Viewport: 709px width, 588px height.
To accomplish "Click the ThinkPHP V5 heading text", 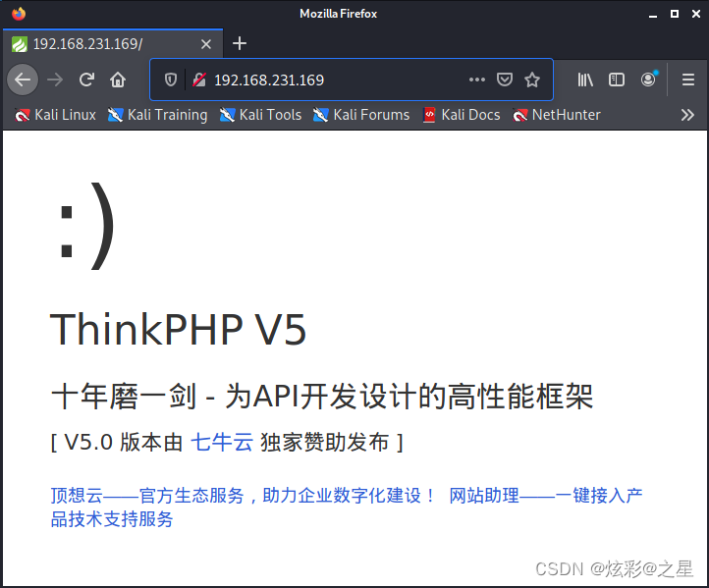I will pyautogui.click(x=178, y=330).
